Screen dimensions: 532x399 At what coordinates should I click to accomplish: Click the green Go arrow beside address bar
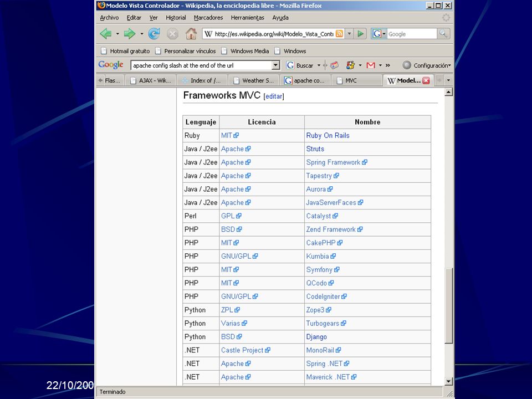point(360,34)
